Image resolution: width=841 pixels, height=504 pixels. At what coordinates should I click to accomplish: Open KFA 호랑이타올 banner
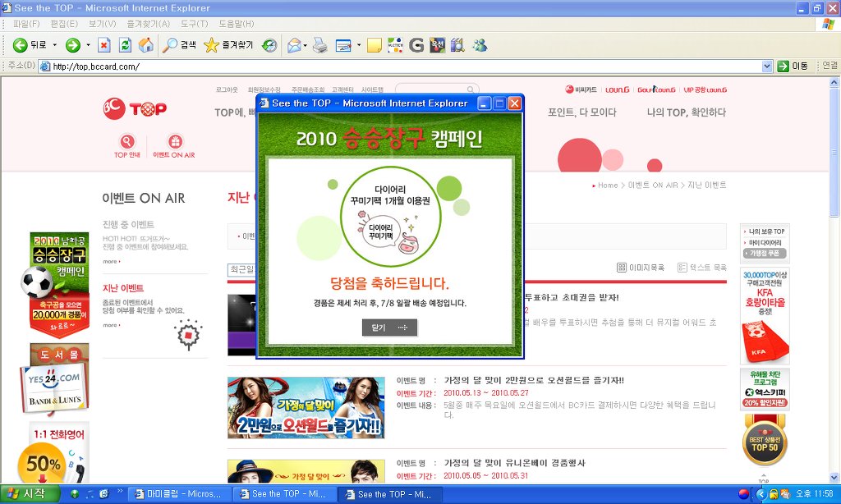(x=765, y=316)
